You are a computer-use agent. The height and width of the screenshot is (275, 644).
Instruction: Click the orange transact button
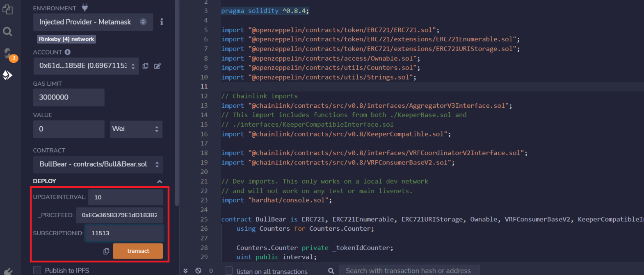tap(138, 251)
